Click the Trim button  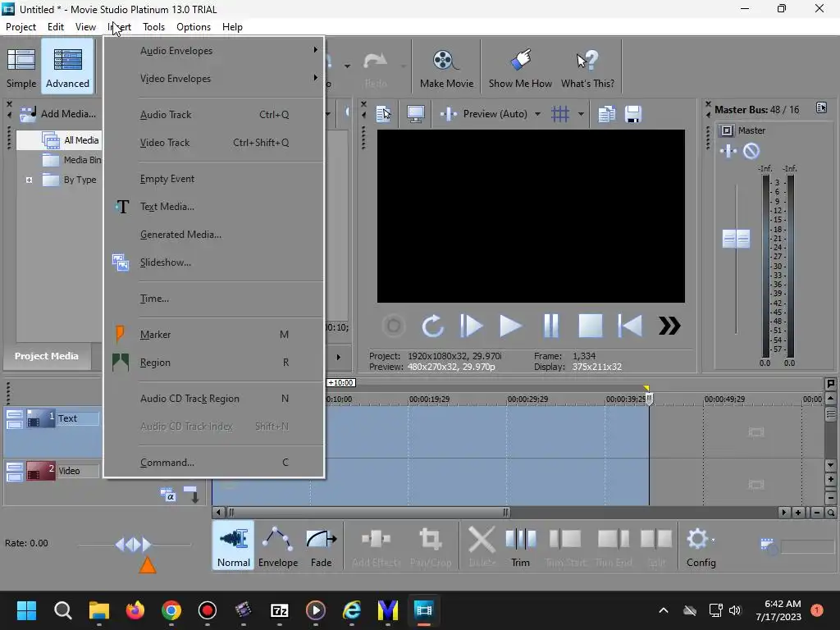[520, 546]
